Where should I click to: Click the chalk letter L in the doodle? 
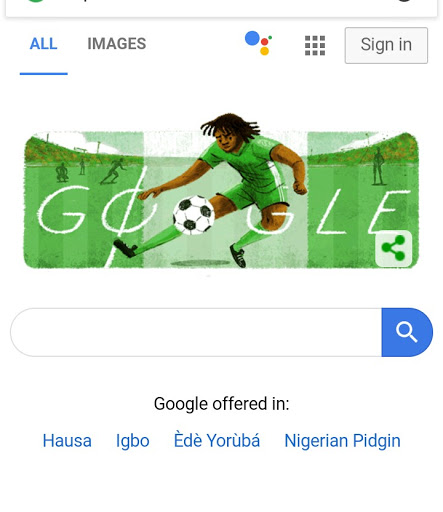pyautogui.click(x=331, y=212)
